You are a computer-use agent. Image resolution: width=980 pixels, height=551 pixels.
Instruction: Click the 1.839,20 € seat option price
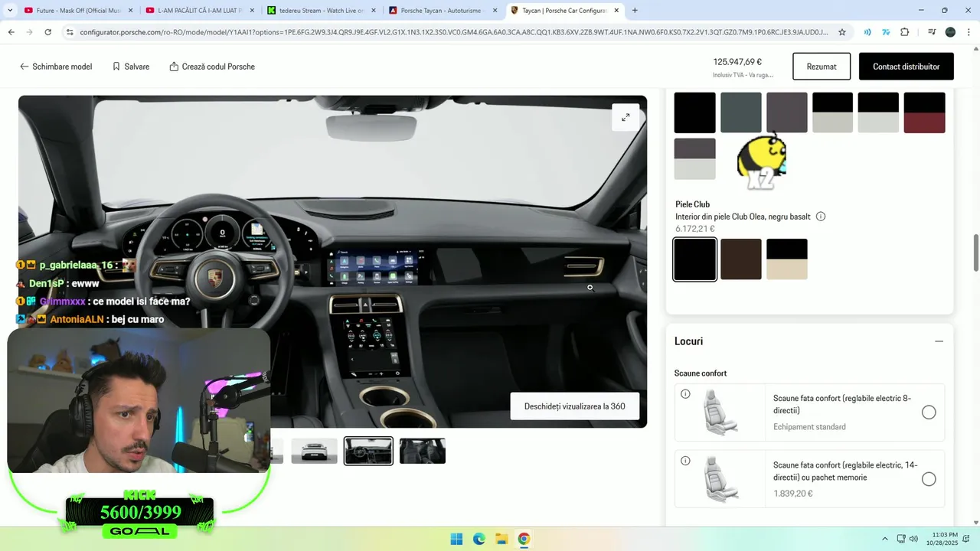click(793, 494)
